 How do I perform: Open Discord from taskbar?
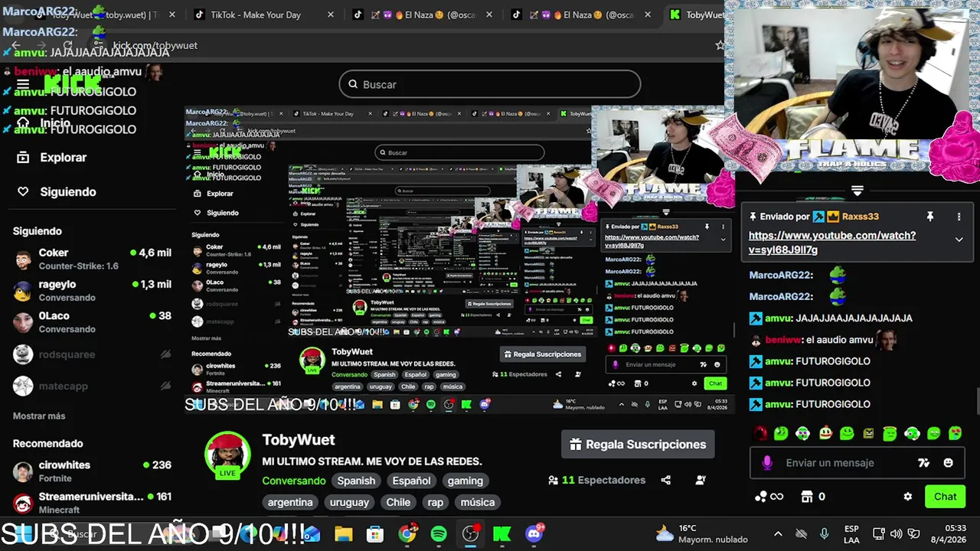click(x=534, y=533)
